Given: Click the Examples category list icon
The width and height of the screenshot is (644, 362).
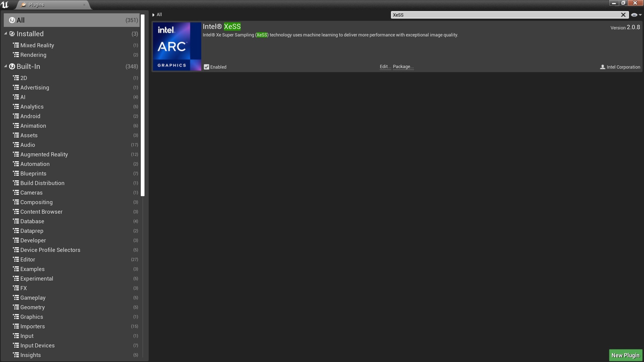Looking at the screenshot, I should [x=16, y=269].
